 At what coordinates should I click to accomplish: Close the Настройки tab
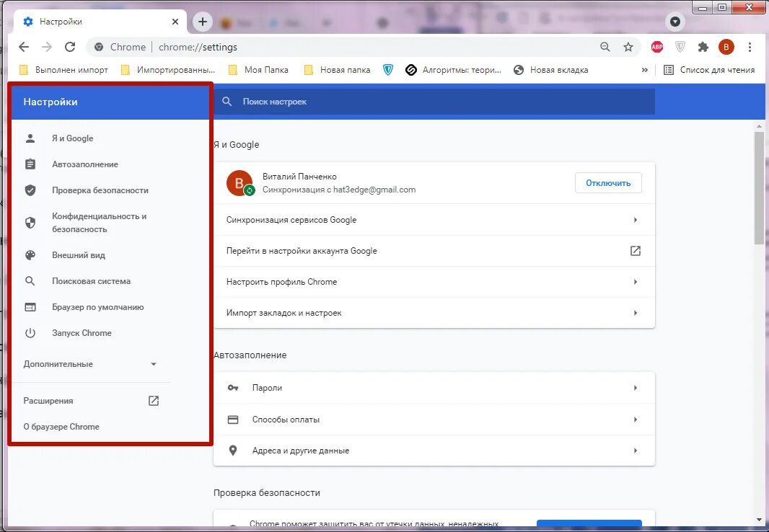(x=175, y=22)
